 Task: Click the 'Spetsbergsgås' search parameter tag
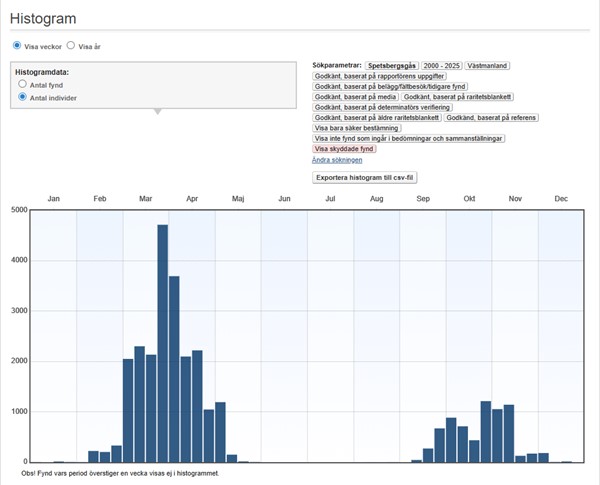point(390,65)
